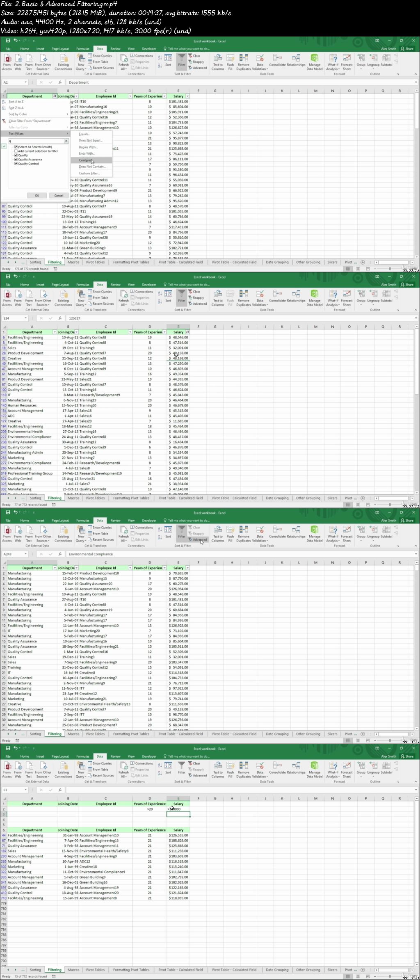Image resolution: width=420 pixels, height=980 pixels.
Task: Switch to Slicers sheet tab in bottom window
Action: click(332, 970)
